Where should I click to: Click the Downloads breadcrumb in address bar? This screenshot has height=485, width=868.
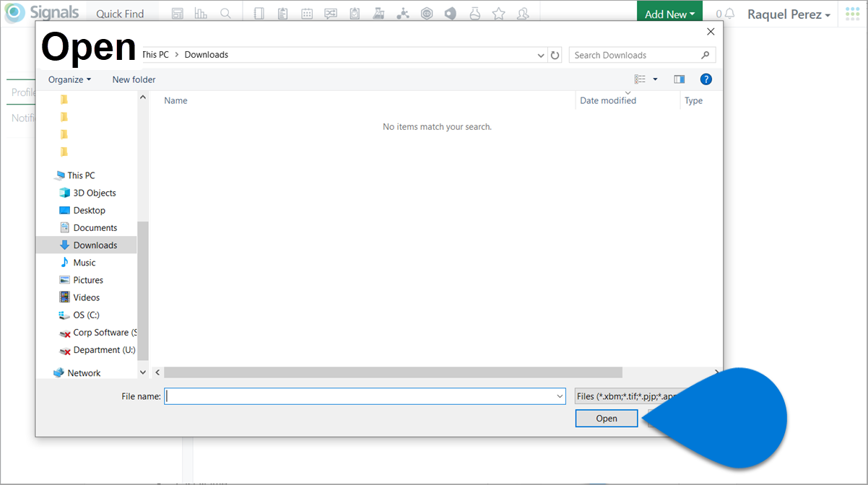[207, 55]
